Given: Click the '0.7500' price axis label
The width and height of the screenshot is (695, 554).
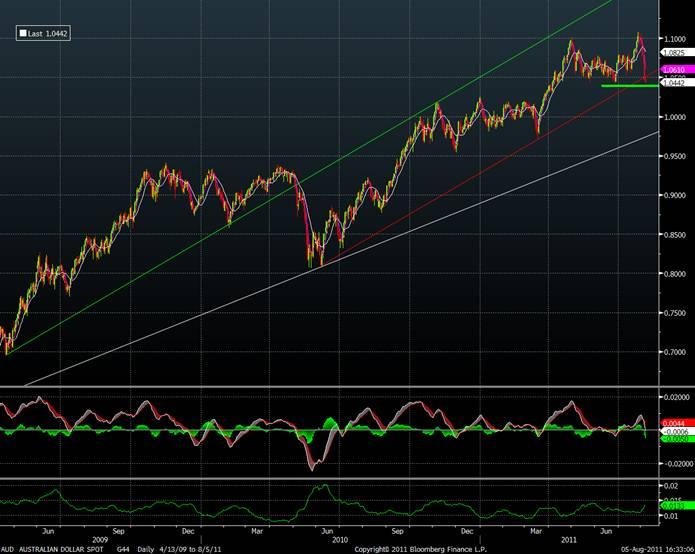Looking at the screenshot, I should tap(674, 313).
